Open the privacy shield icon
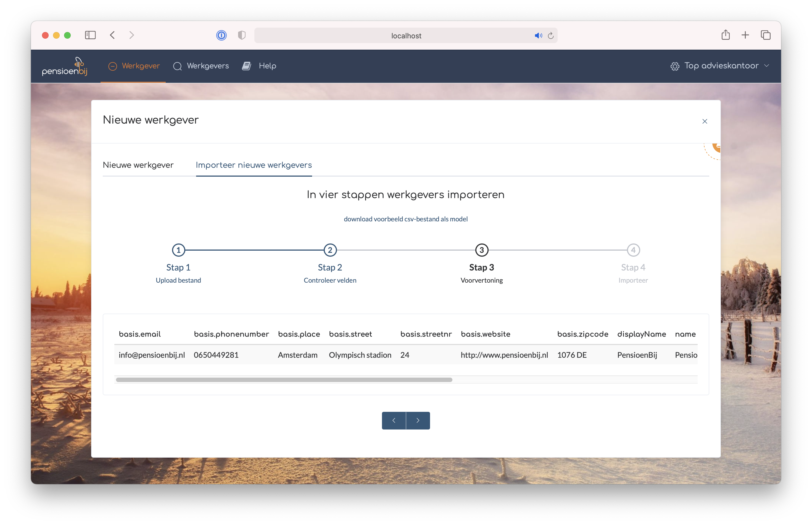 [x=241, y=35]
